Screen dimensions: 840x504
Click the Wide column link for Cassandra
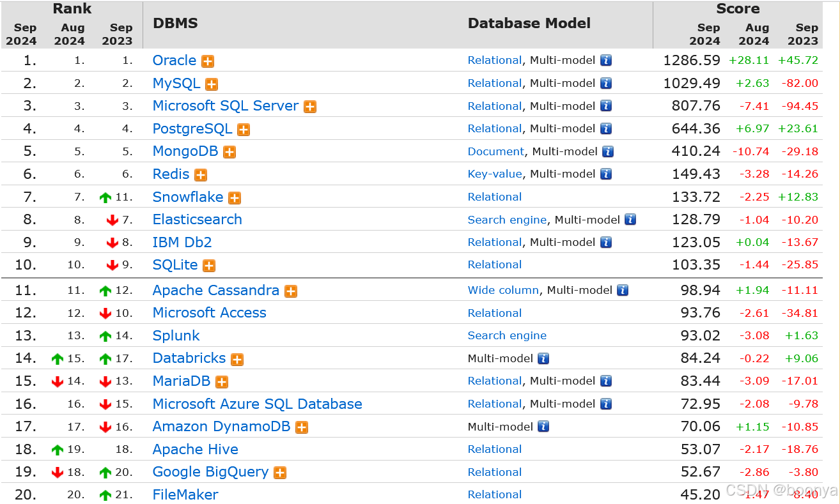pos(503,290)
